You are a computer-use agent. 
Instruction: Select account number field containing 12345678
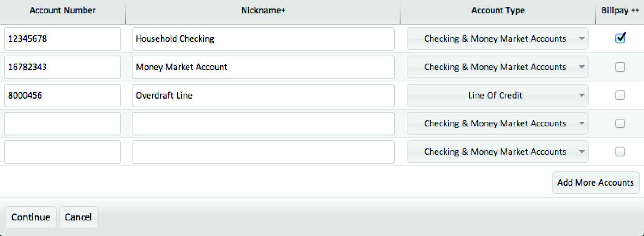62,38
